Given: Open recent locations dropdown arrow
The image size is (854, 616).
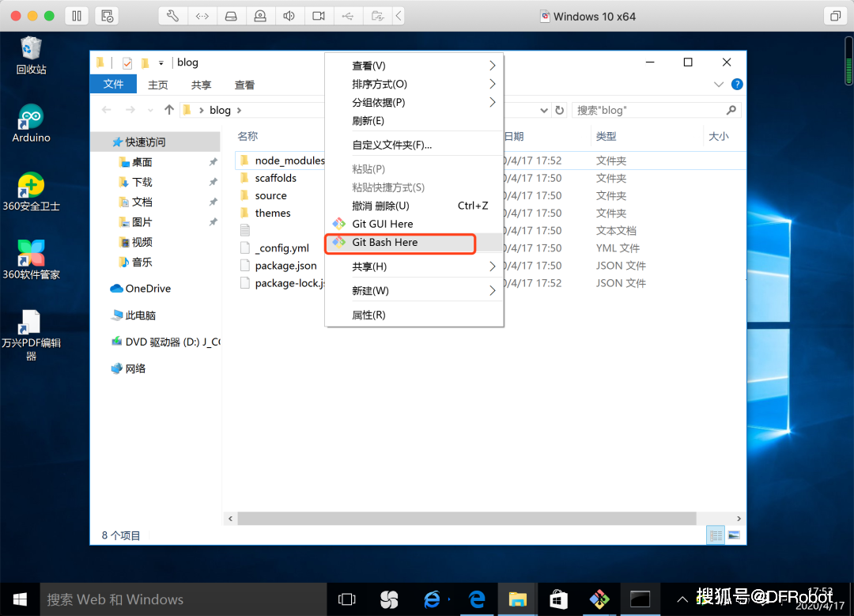Looking at the screenshot, I should (x=150, y=110).
